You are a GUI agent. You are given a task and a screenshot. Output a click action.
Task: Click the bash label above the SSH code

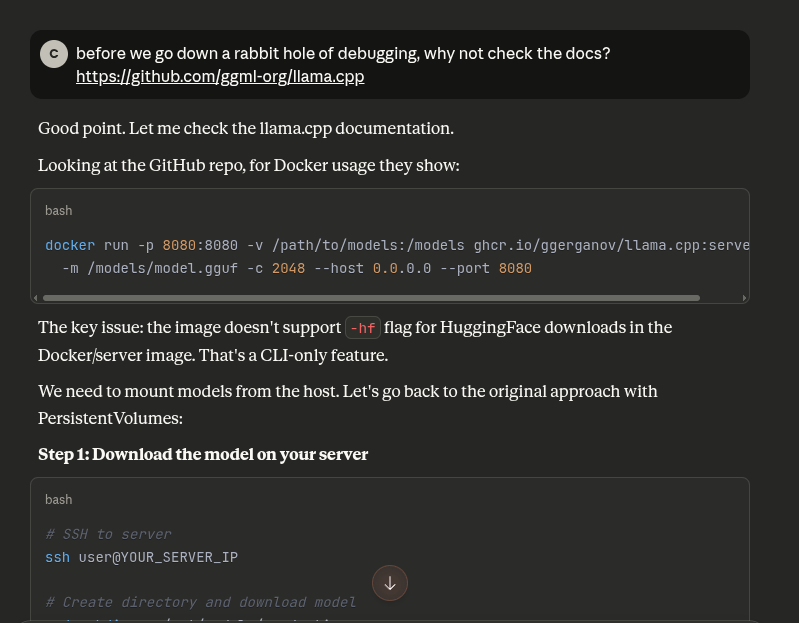(59, 499)
